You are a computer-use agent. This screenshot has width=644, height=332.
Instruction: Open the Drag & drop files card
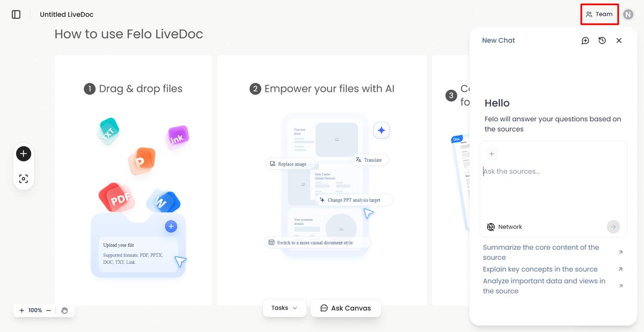pos(133,181)
